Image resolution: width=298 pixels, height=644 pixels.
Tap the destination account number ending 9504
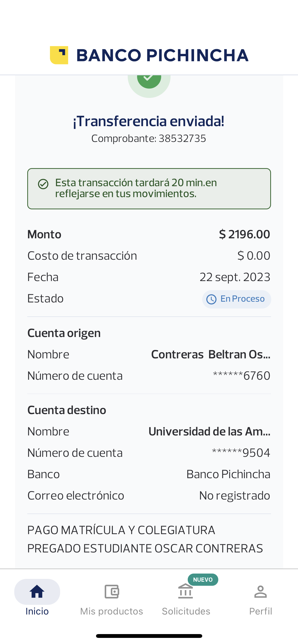point(241,453)
